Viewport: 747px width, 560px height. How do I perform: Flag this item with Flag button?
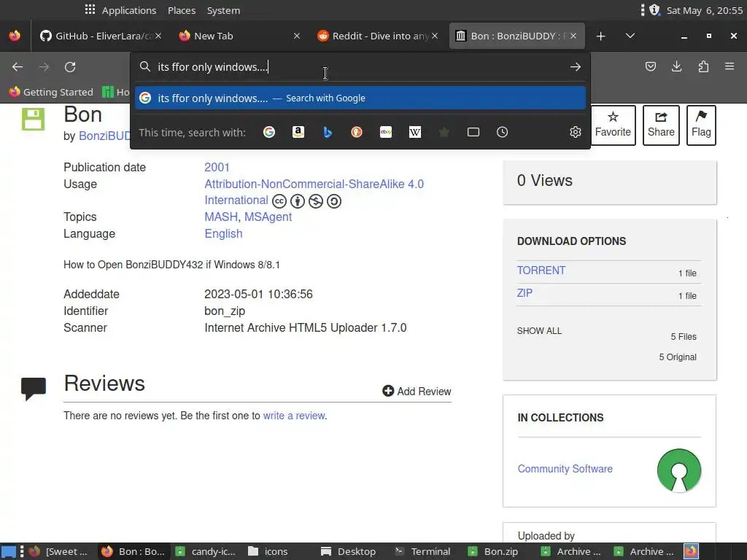(x=701, y=125)
